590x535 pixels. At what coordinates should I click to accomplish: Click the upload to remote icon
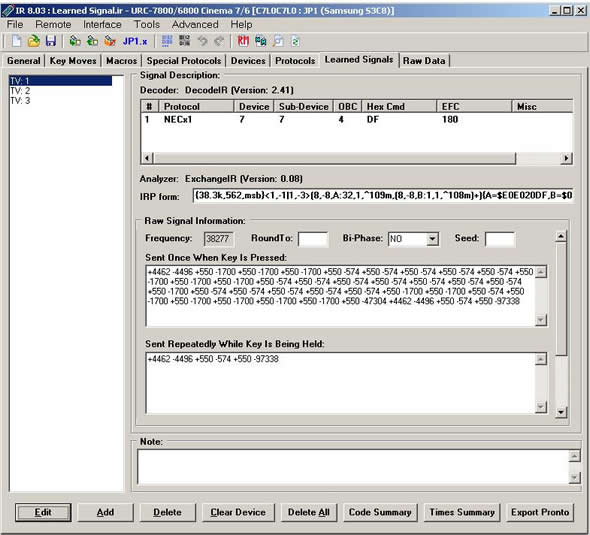point(92,41)
